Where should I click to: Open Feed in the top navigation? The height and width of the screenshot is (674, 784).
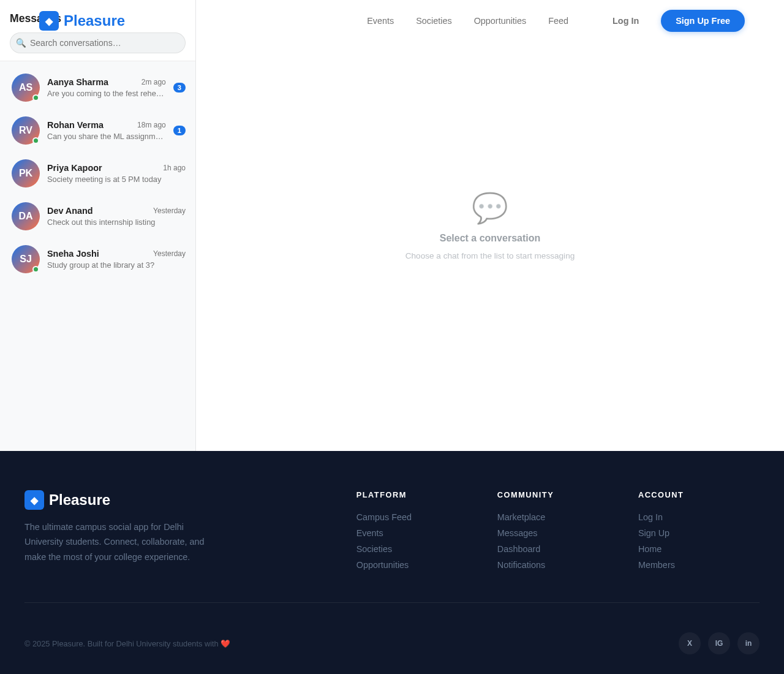[x=558, y=21]
